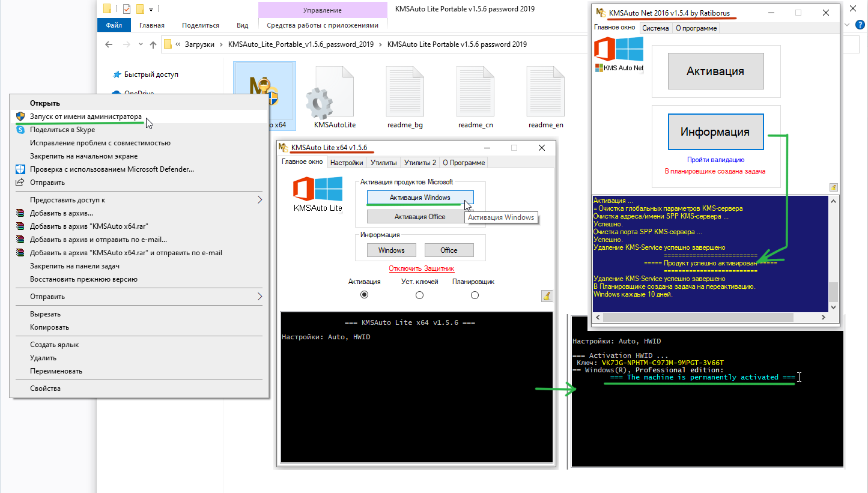Click the broom icon in KMSAuto Net
The image size is (868, 493).
coord(833,187)
